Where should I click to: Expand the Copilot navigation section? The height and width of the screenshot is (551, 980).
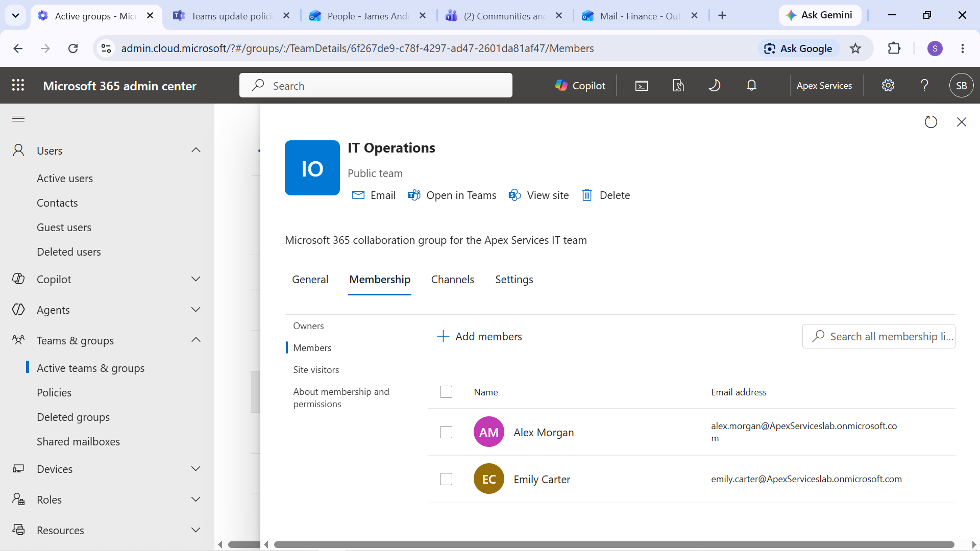[x=196, y=279]
